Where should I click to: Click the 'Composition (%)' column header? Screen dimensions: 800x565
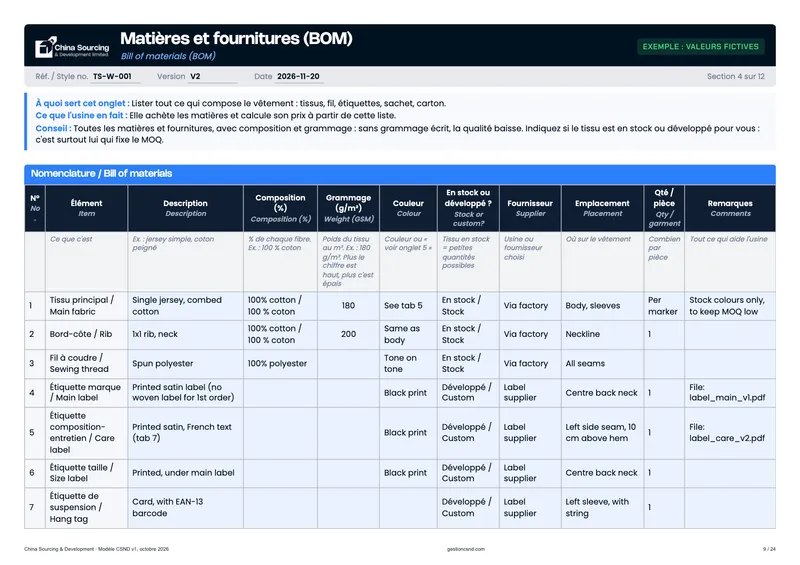[x=280, y=208]
